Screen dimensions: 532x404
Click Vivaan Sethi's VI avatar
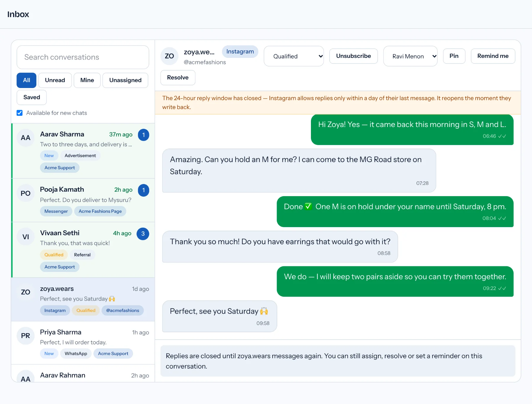pos(26,237)
